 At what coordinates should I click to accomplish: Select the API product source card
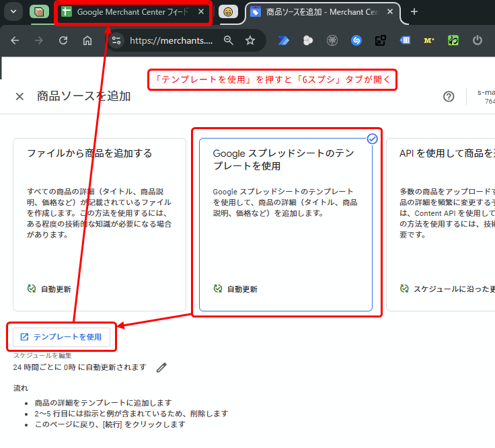pos(444,225)
